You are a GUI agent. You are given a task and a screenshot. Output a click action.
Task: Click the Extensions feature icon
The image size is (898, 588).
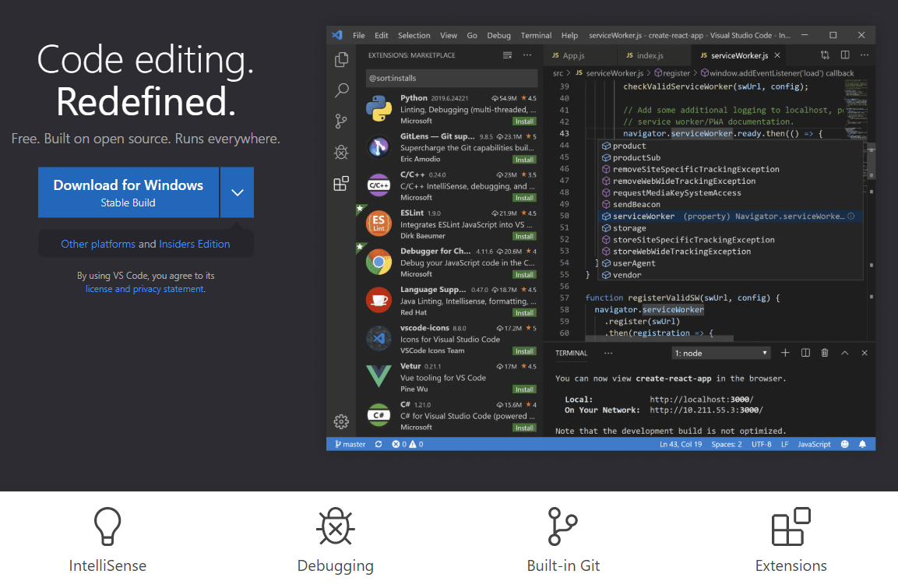click(791, 526)
